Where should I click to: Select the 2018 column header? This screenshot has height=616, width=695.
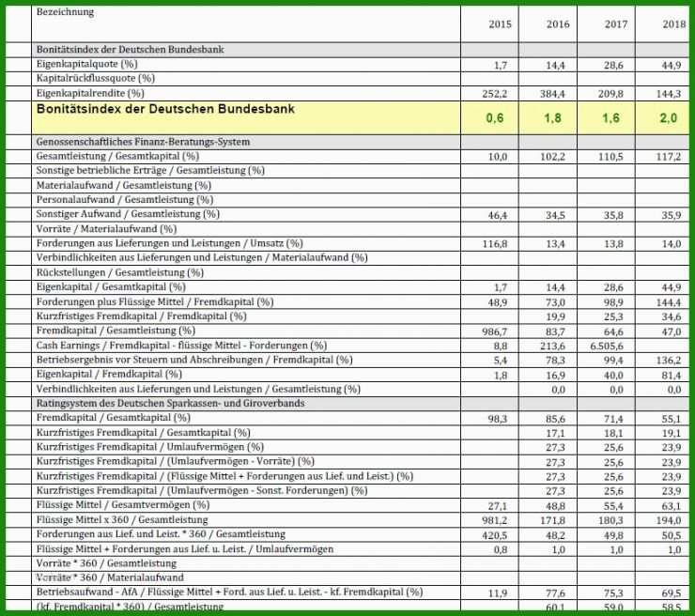click(674, 24)
